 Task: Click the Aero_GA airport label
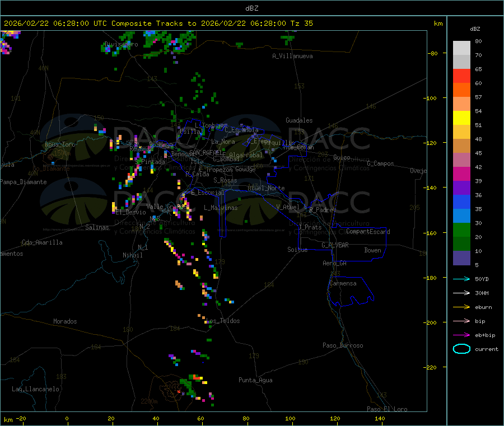point(334,263)
